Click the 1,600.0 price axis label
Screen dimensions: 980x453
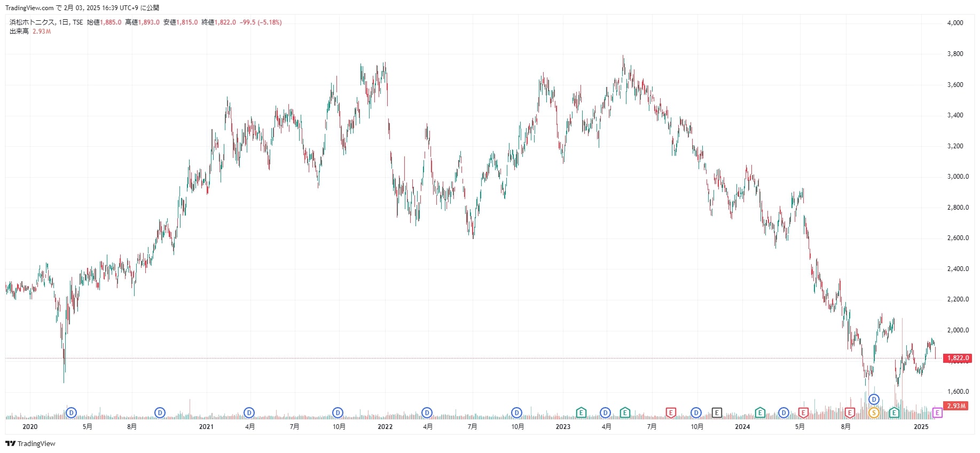point(958,392)
